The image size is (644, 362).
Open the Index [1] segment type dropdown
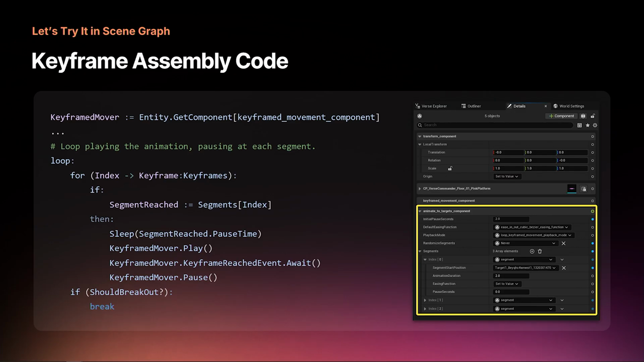[x=524, y=300]
